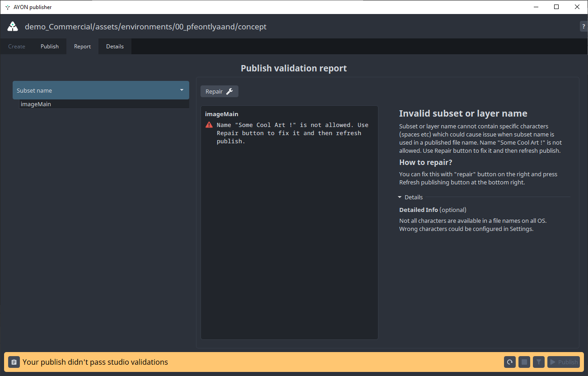Open the Report tab
Image resolution: width=588 pixels, height=376 pixels.
[83, 47]
